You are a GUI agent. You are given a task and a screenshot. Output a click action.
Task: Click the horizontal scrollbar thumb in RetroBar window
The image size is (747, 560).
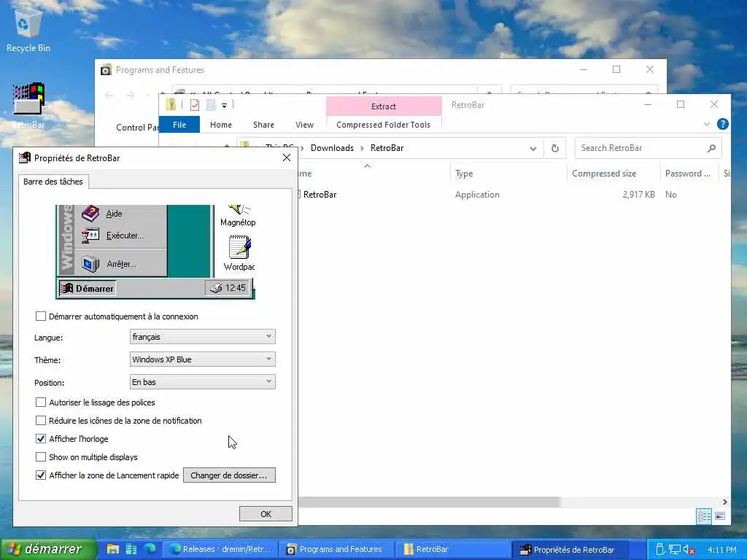(x=428, y=502)
